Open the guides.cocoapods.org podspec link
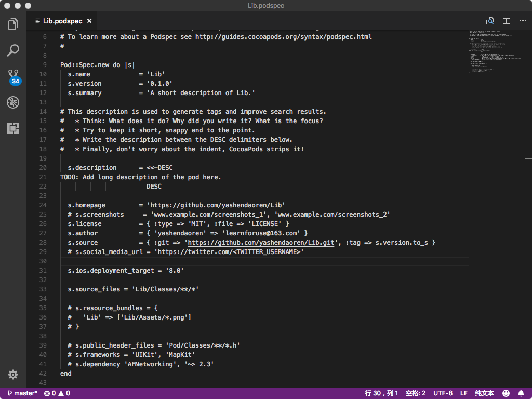Image resolution: width=532 pixels, height=399 pixels. (x=283, y=37)
